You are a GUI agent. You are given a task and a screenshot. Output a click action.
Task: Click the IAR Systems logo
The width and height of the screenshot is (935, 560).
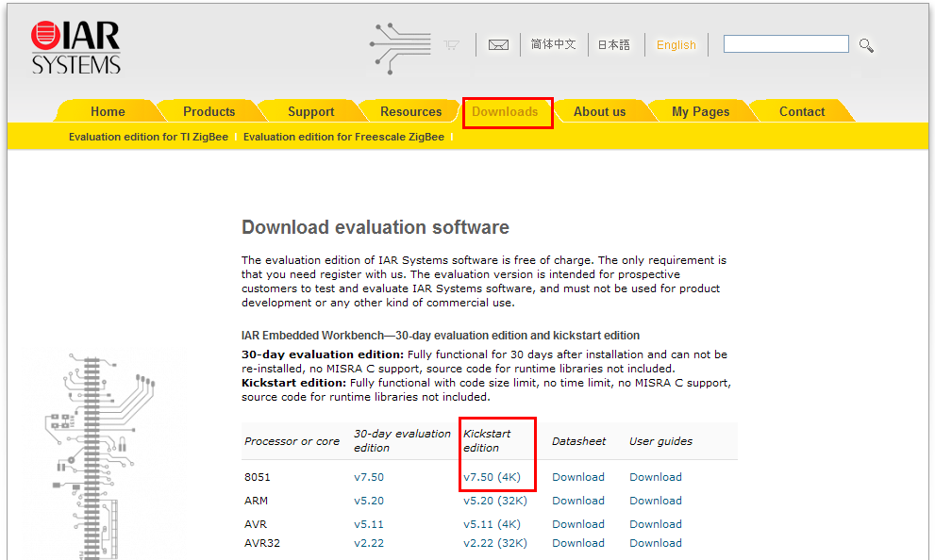click(75, 48)
